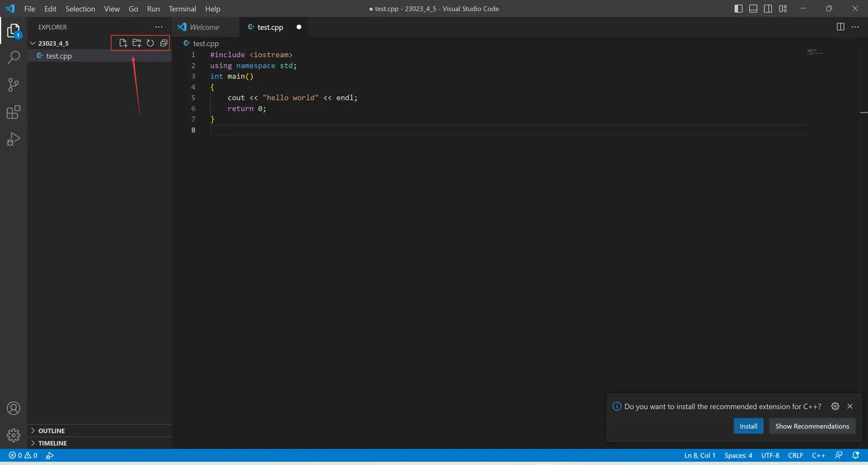Open the Extensions view
Screen dimensions: 868x465
pos(13,112)
